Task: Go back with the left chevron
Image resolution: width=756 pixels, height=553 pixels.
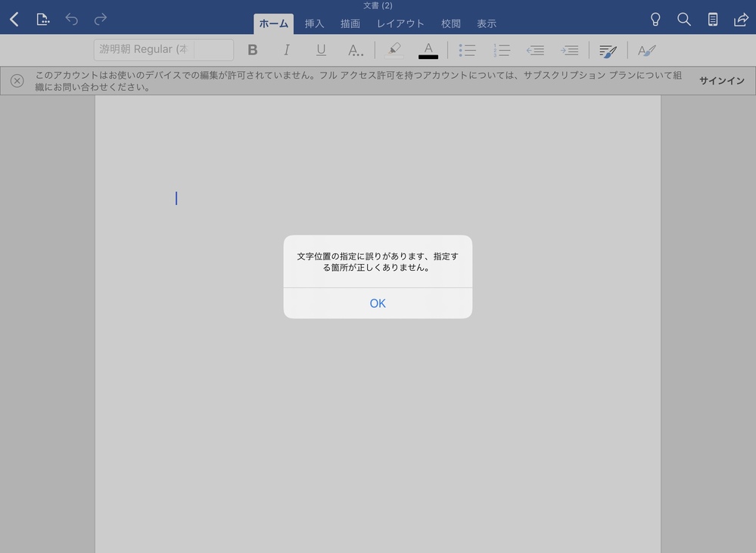Action: pos(14,20)
